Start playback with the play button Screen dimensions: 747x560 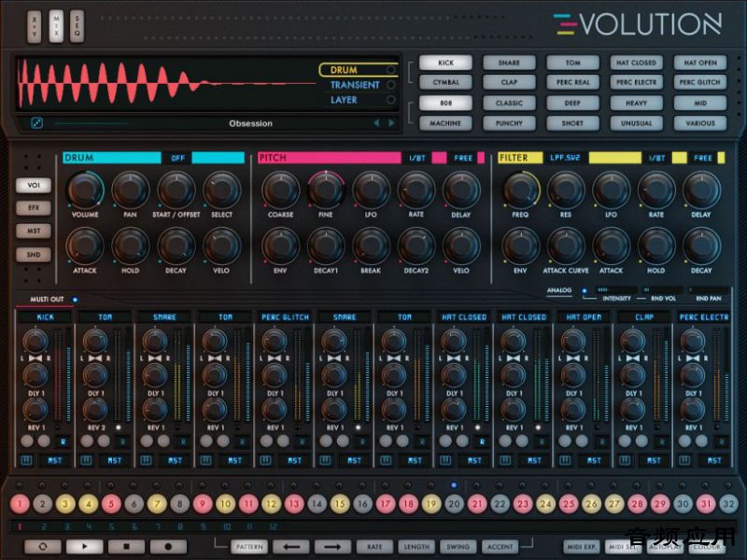pyautogui.click(x=85, y=547)
